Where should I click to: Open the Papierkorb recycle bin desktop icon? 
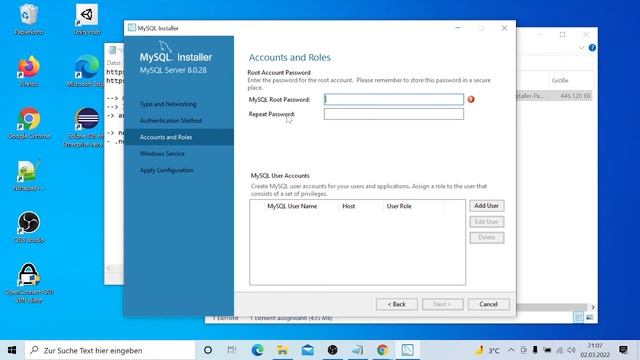pyautogui.click(x=29, y=19)
